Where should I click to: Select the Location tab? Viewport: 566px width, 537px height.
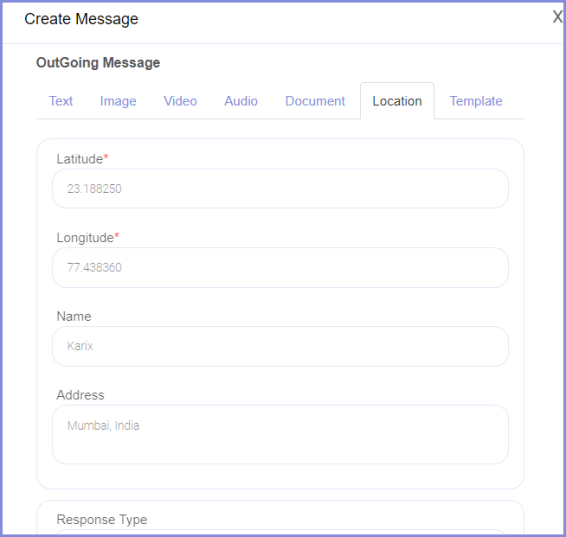[x=397, y=101]
